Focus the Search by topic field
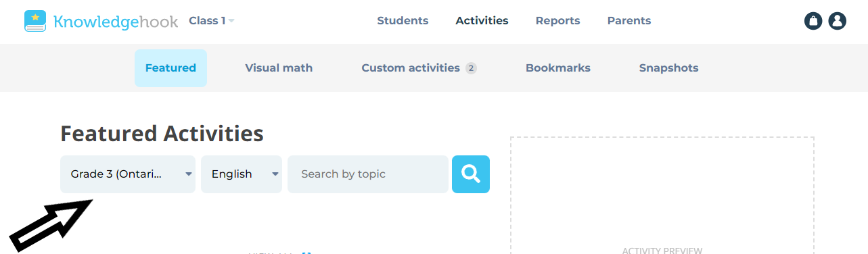 368,174
